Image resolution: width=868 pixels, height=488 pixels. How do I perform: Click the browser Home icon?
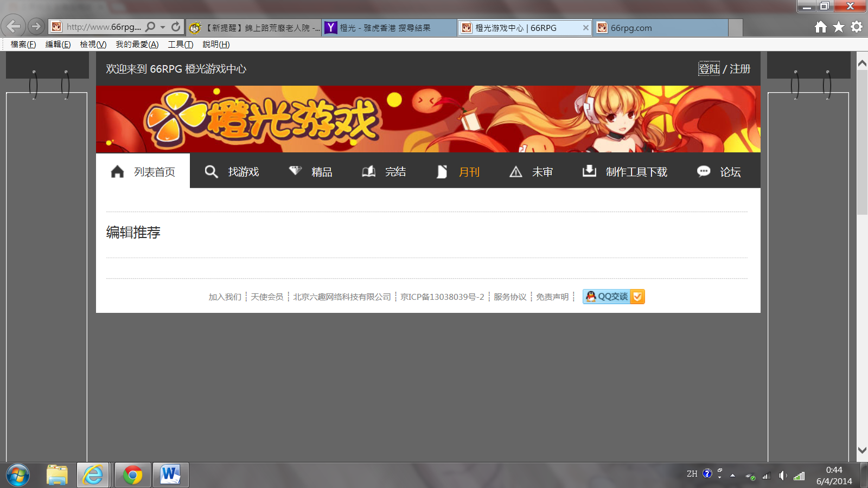(821, 27)
